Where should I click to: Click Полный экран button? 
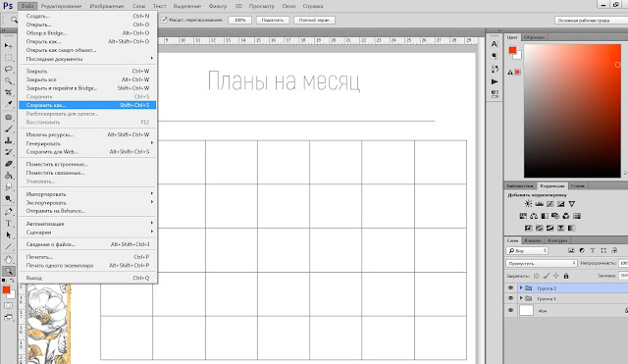click(314, 20)
